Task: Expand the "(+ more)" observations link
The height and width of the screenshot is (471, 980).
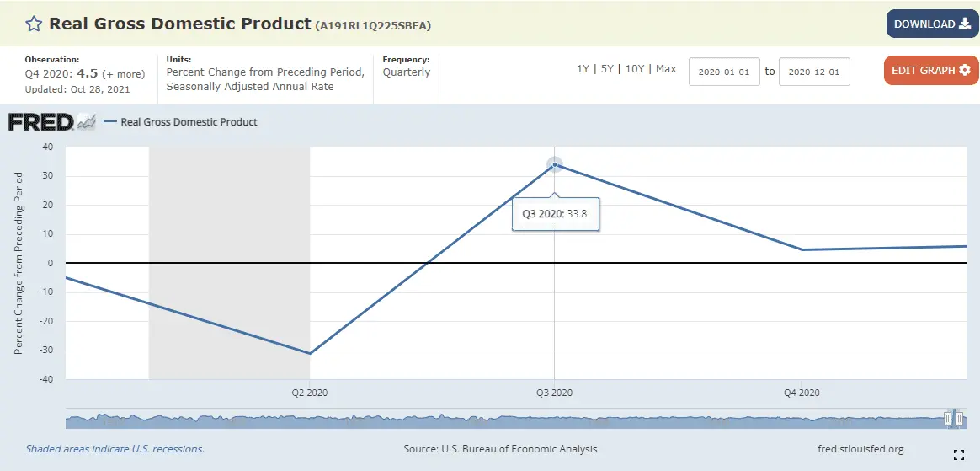Action: 124,74
